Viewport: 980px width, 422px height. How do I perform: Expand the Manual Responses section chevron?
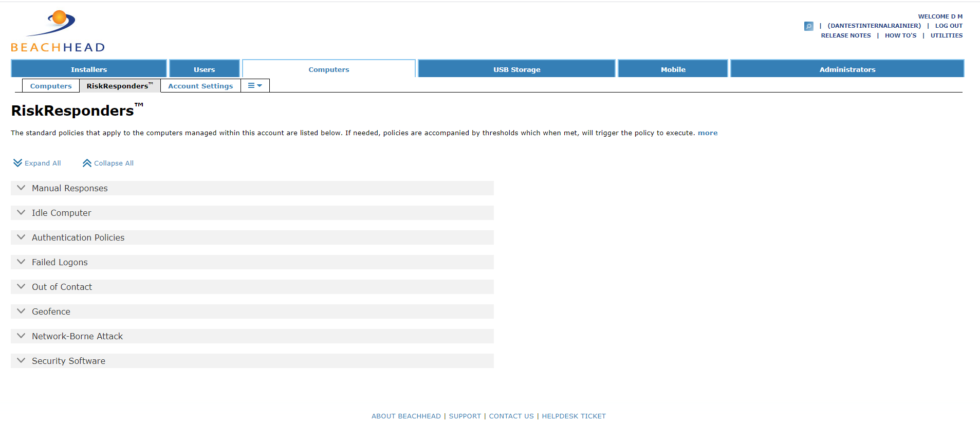[21, 188]
